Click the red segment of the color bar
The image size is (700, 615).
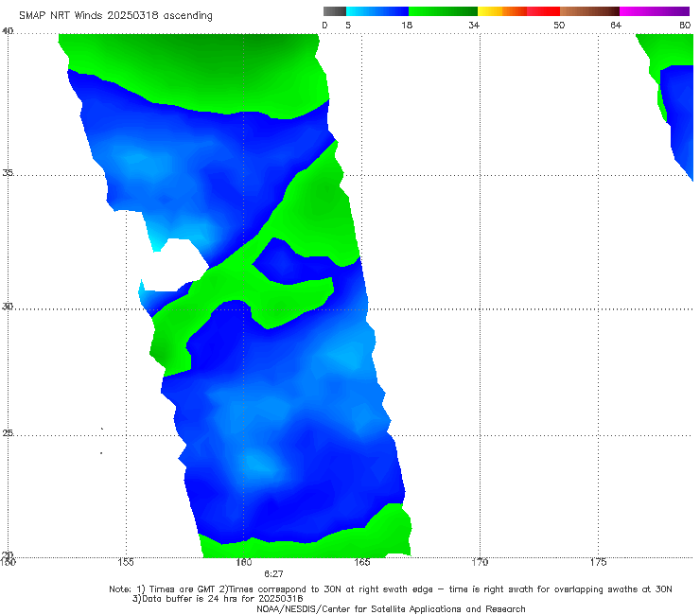543,11
